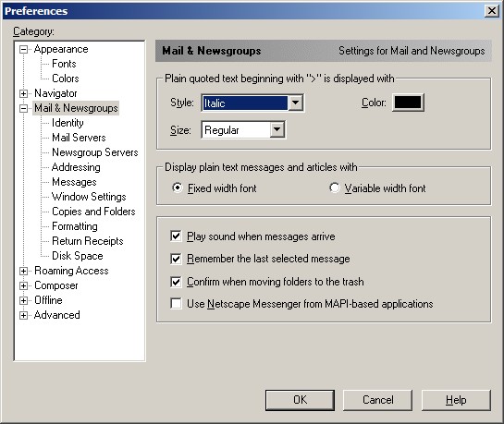
Task: Open the Fonts preferences page
Action: (x=64, y=64)
